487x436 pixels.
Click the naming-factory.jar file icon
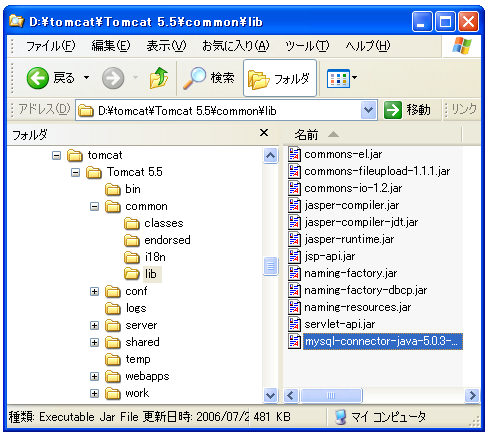(294, 273)
